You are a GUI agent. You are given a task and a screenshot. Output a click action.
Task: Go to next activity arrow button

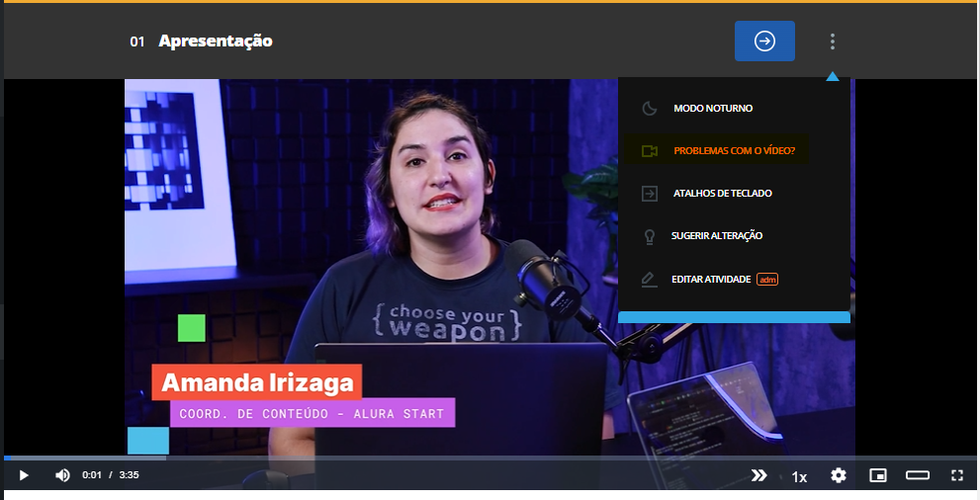(x=764, y=41)
